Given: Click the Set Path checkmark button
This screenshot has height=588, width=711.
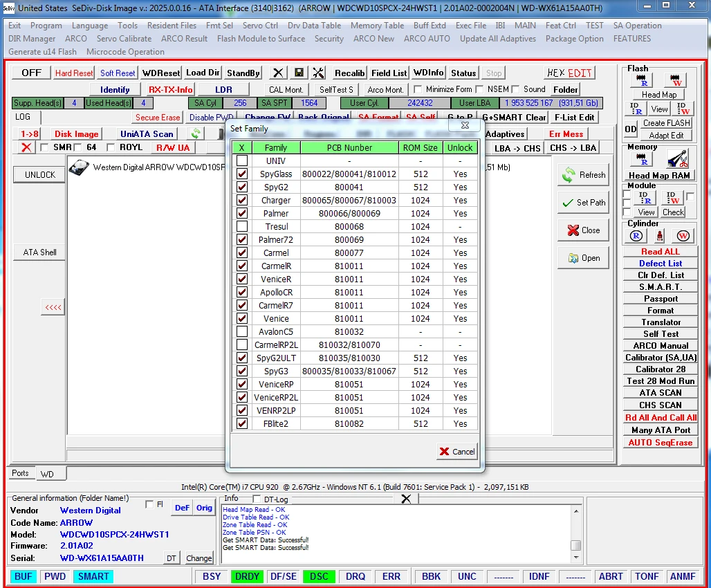Looking at the screenshot, I should coord(583,203).
